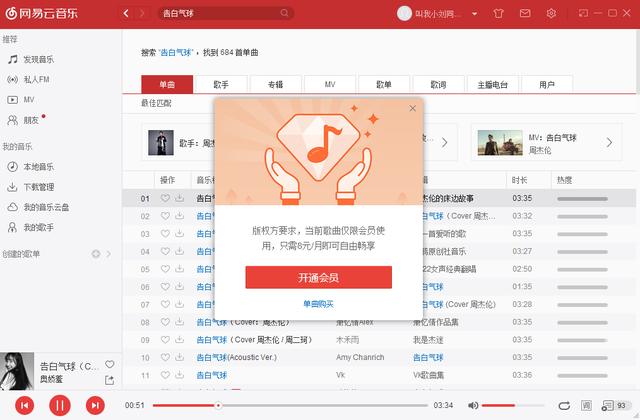Screen dimensions: 640x420
Task: Like song in row 09
Action: [x=165, y=340]
